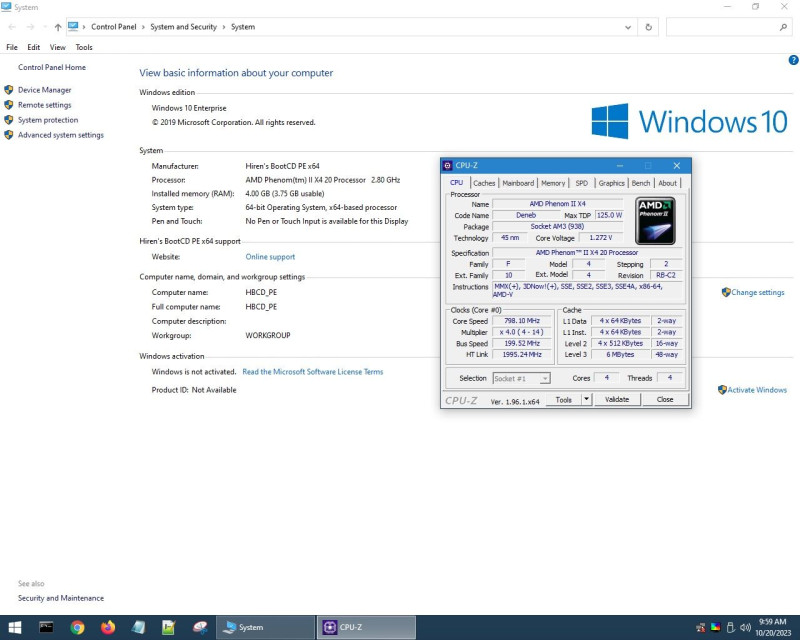Viewport: 800px width, 640px height.
Task: Click the notepad-like taskbar icon after Firefox
Action: (138, 627)
